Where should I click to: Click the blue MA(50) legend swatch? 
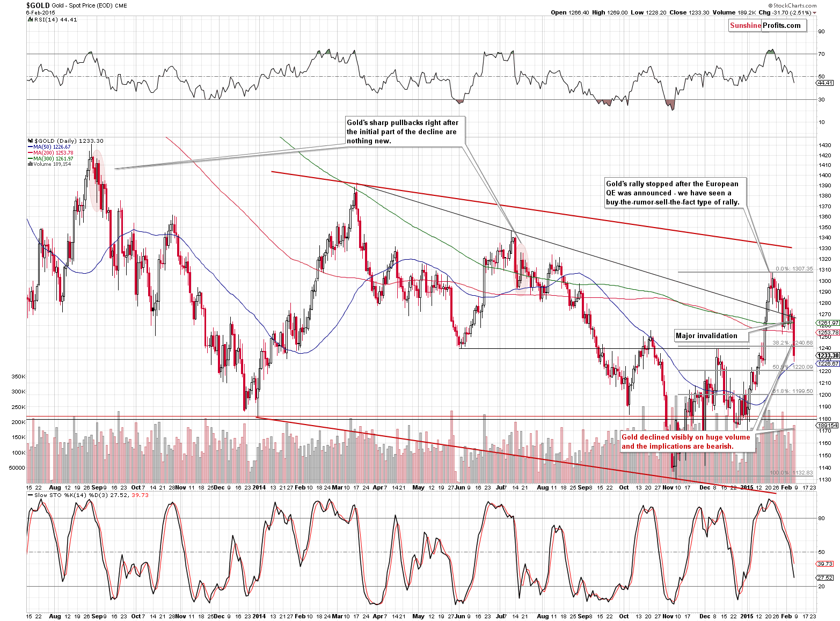(x=30, y=147)
